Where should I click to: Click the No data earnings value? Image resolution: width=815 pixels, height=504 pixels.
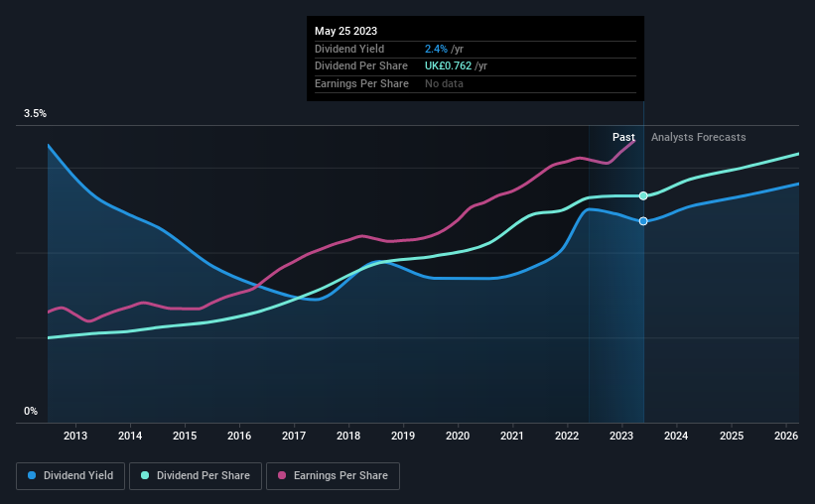[444, 83]
